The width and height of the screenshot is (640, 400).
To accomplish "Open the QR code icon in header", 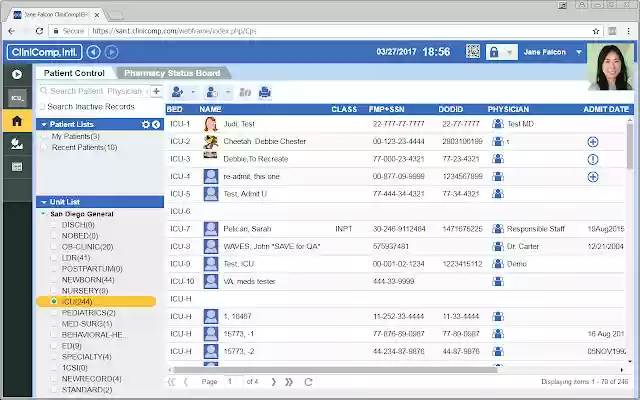I will [x=473, y=52].
